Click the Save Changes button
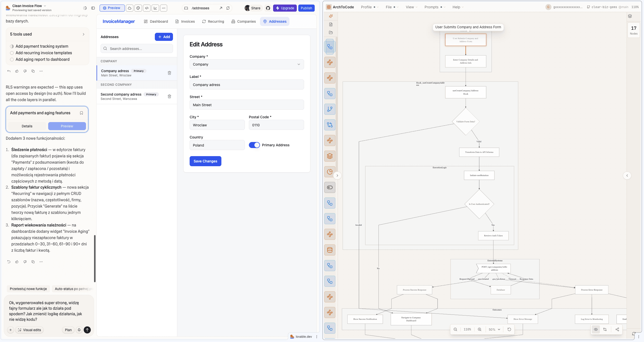This screenshot has height=342, width=644. [205, 161]
